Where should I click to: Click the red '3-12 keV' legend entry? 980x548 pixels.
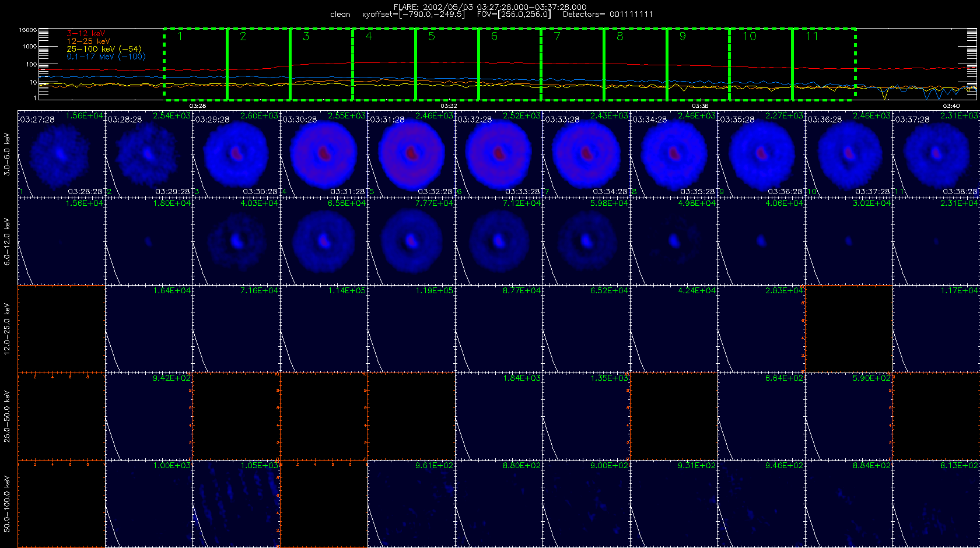[x=86, y=34]
